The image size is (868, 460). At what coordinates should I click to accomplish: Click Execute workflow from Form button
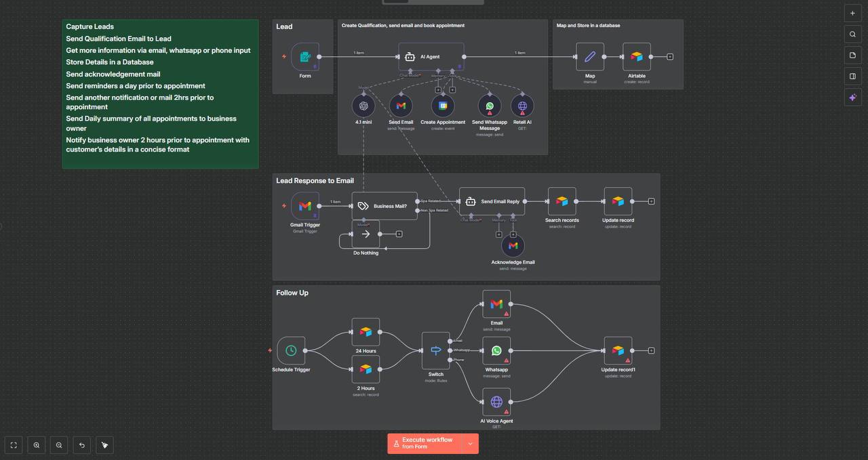click(x=425, y=444)
